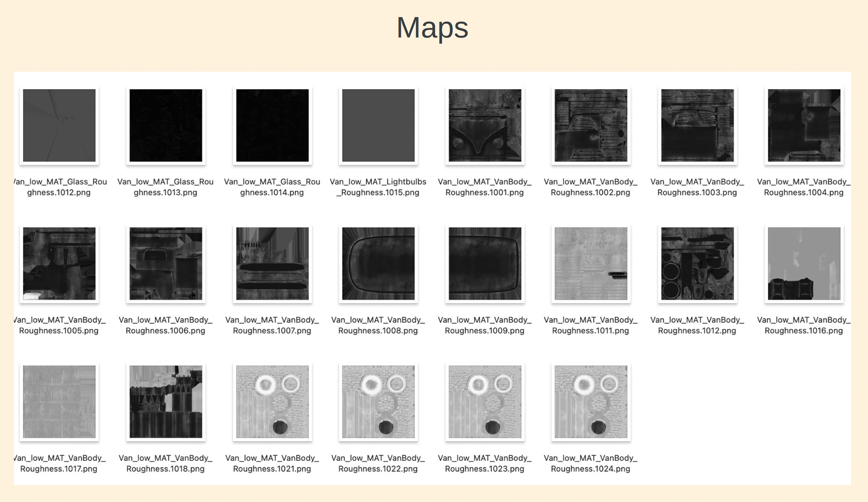Click VanBody Roughness.1003 texture thumbnail
The image size is (868, 502).
(697, 125)
